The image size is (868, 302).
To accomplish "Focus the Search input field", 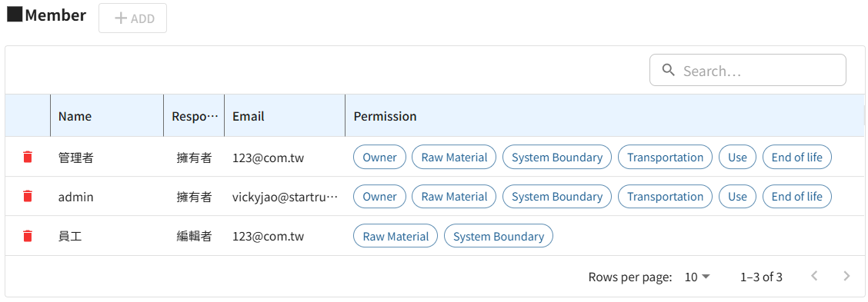I will tap(748, 70).
